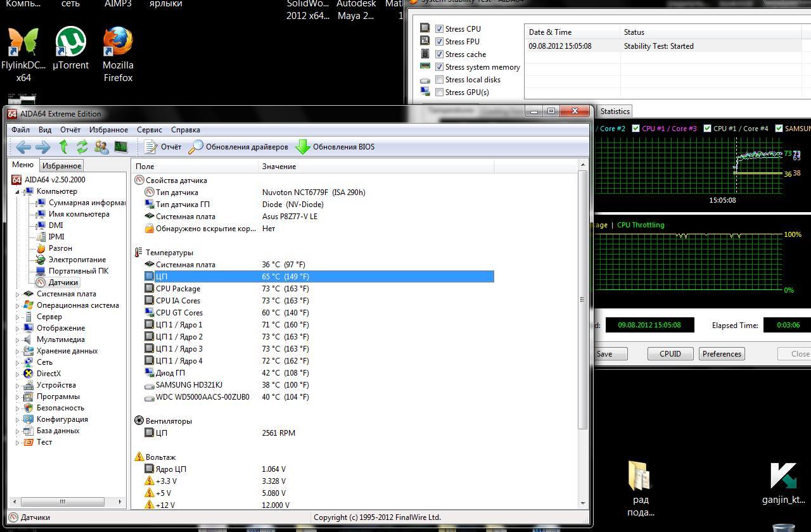Click the green Up arrow toolbar icon
This screenshot has height=532, width=811.
[x=63, y=147]
